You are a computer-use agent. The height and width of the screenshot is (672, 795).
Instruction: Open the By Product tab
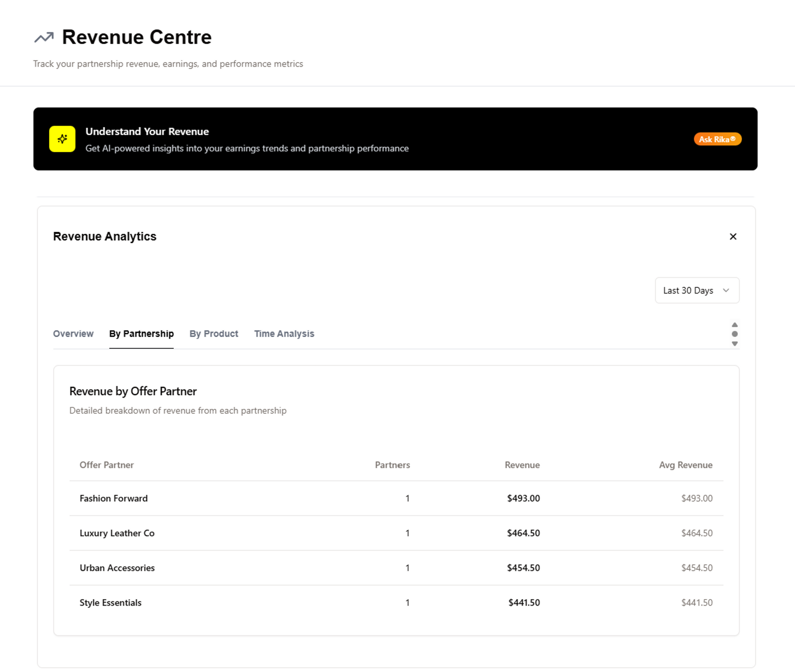(x=214, y=334)
